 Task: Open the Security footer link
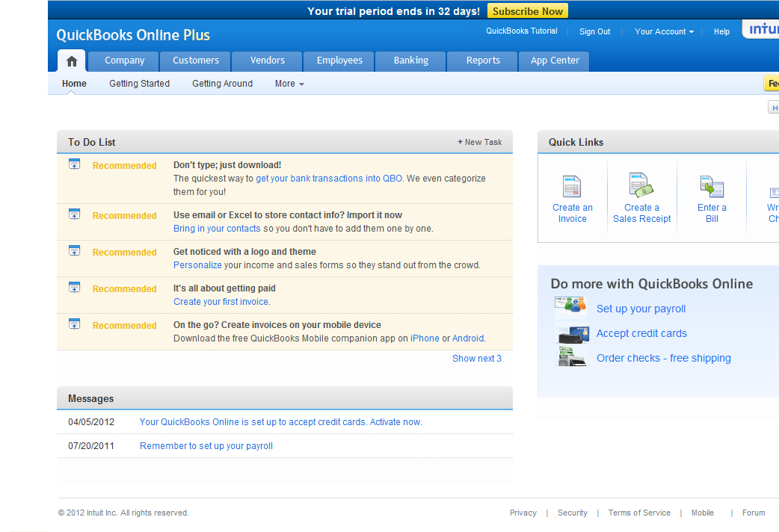pos(573,513)
